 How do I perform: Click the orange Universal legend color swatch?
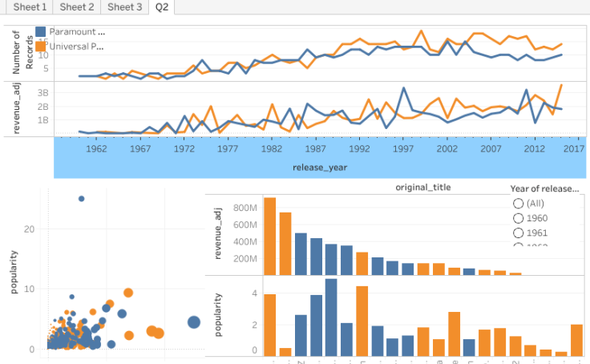click(41, 47)
